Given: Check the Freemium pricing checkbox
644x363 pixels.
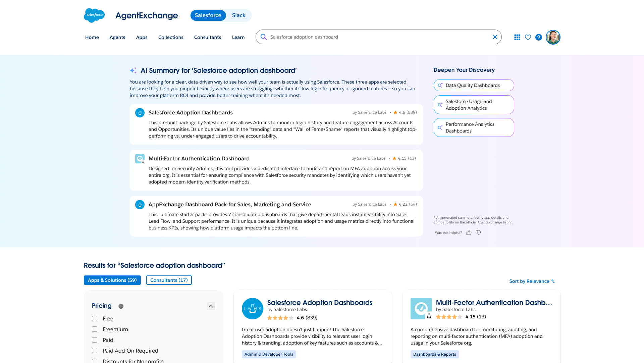Looking at the screenshot, I should tap(95, 329).
